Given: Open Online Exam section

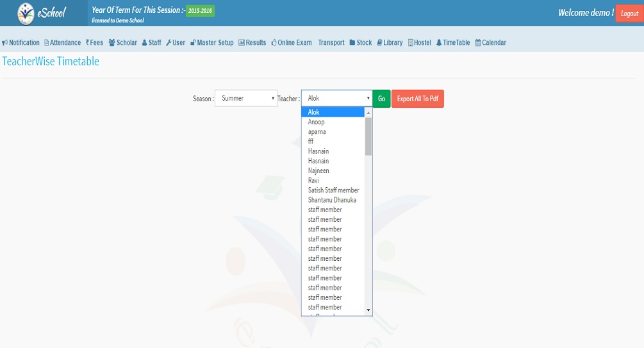Looking at the screenshot, I should [x=292, y=43].
